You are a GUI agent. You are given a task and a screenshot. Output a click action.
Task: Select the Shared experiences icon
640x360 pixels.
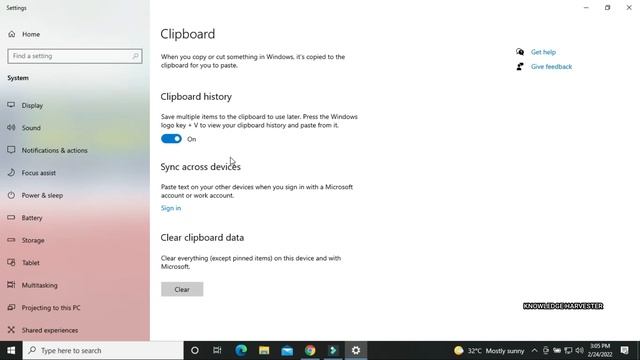point(11,330)
